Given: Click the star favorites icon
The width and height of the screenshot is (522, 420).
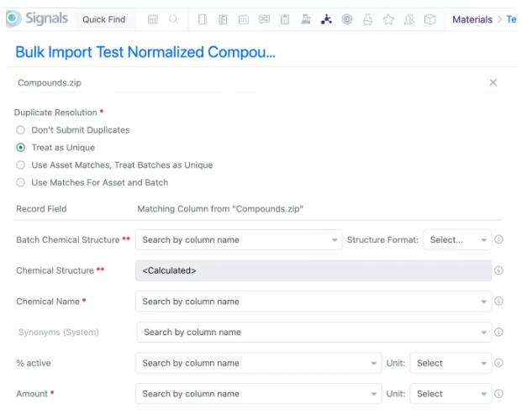Looking at the screenshot, I should pyautogui.click(x=388, y=19).
